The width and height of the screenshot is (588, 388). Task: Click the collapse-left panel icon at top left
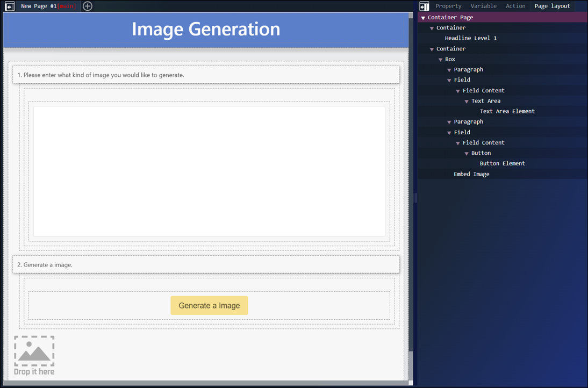click(9, 6)
